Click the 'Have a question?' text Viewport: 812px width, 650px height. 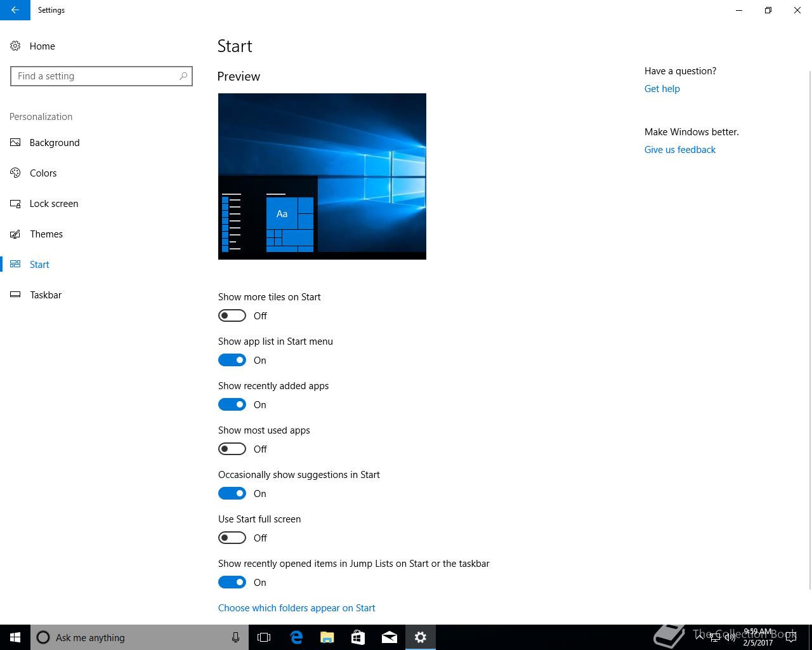pyautogui.click(x=680, y=71)
